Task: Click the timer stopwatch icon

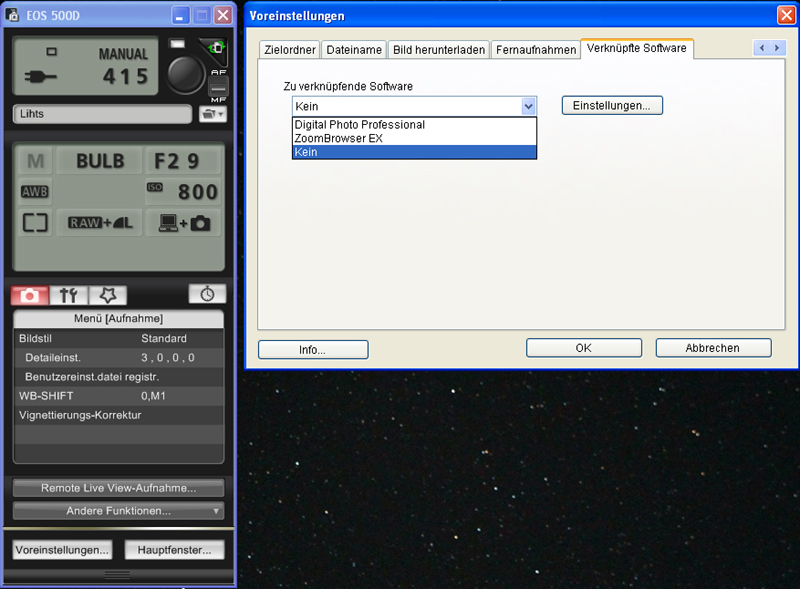Action: tap(207, 293)
